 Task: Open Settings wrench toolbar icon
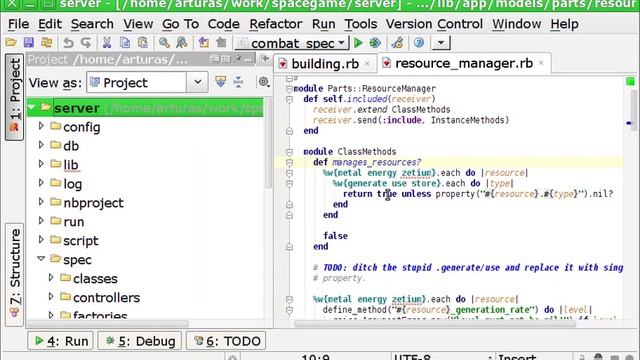tap(397, 43)
